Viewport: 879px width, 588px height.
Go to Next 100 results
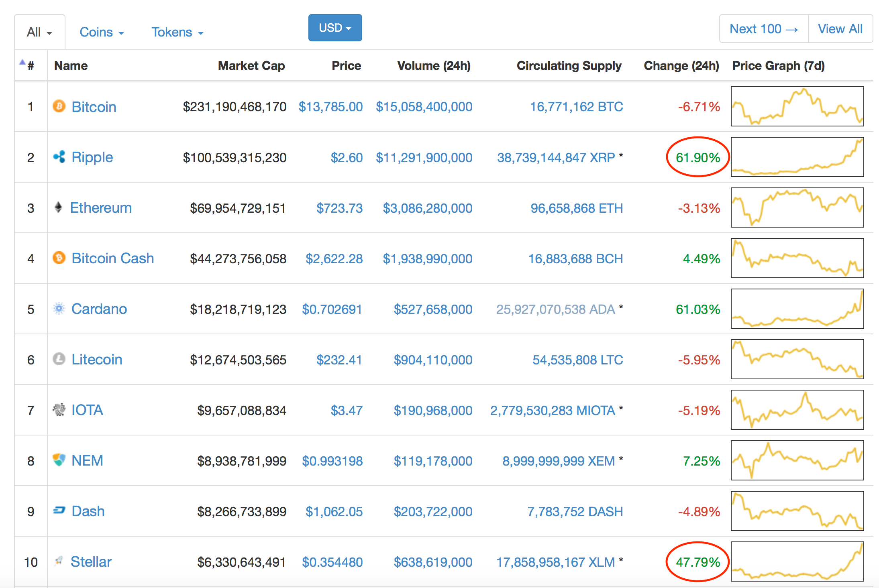coord(763,29)
